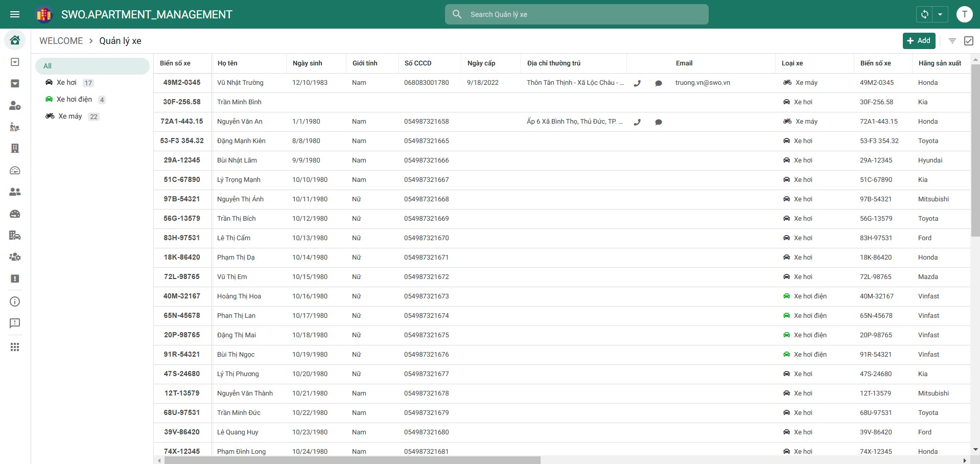Viewport: 980px width, 464px height.
Task: Click the scroll down arrow of vertical scrollbar
Action: (975, 450)
